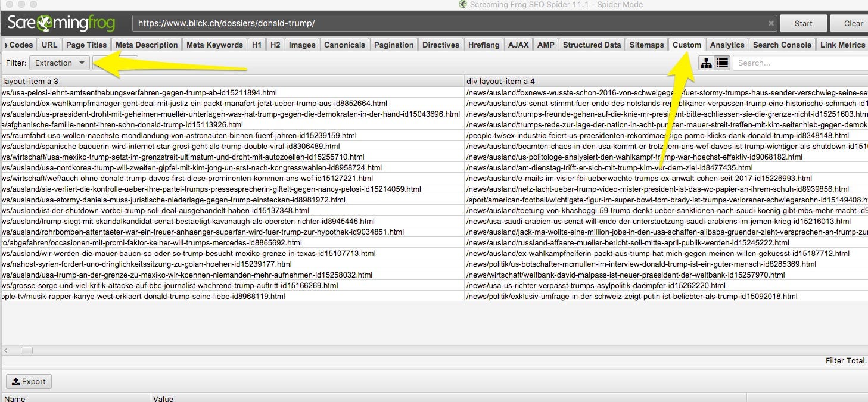Sort by 'layout-item a 3' column header
The image size is (868, 402).
233,81
